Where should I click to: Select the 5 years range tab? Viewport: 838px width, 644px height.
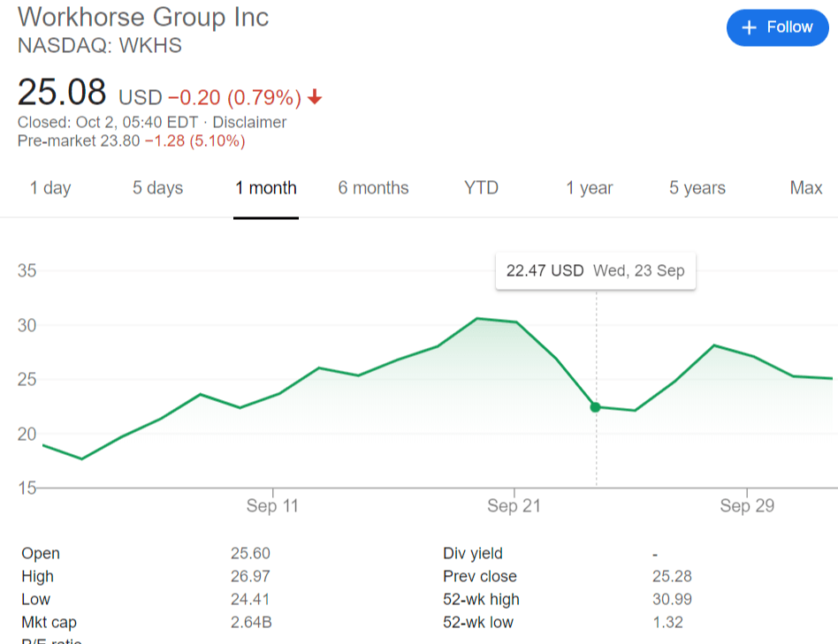tap(697, 188)
